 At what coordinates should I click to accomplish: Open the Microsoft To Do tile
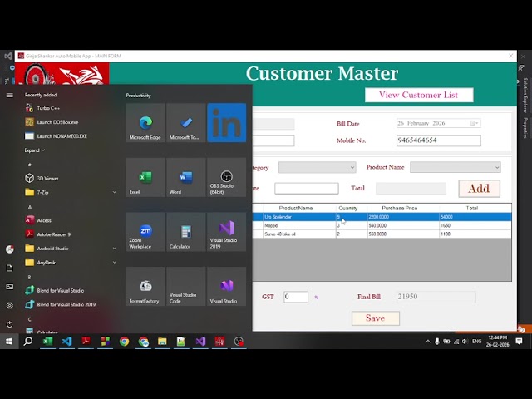(186, 123)
